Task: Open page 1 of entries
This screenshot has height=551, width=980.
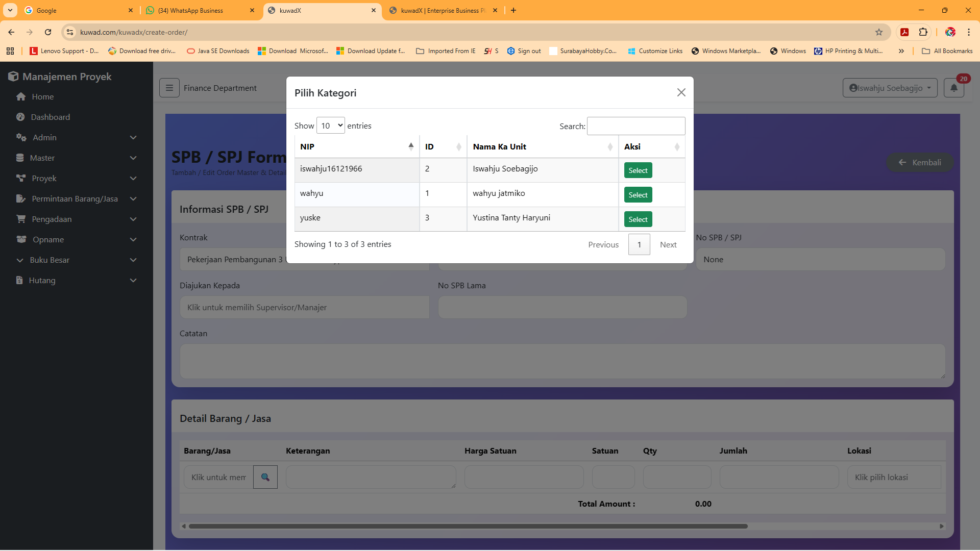Action: point(639,245)
